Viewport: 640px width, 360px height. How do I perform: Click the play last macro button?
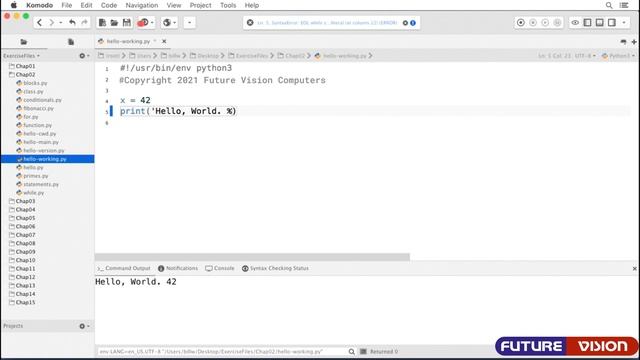point(545,22)
